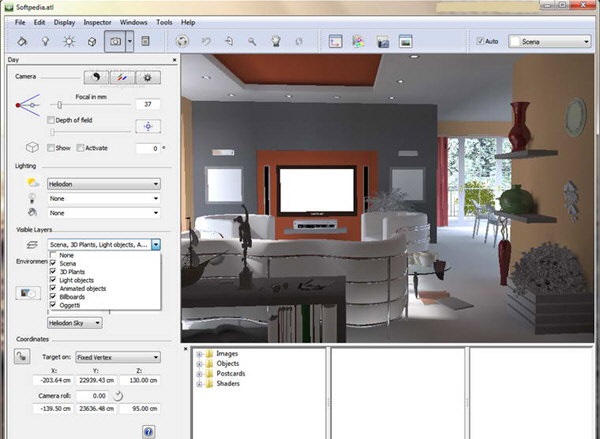Uncheck the Oggetti layer
The width and height of the screenshot is (600, 439).
(53, 305)
